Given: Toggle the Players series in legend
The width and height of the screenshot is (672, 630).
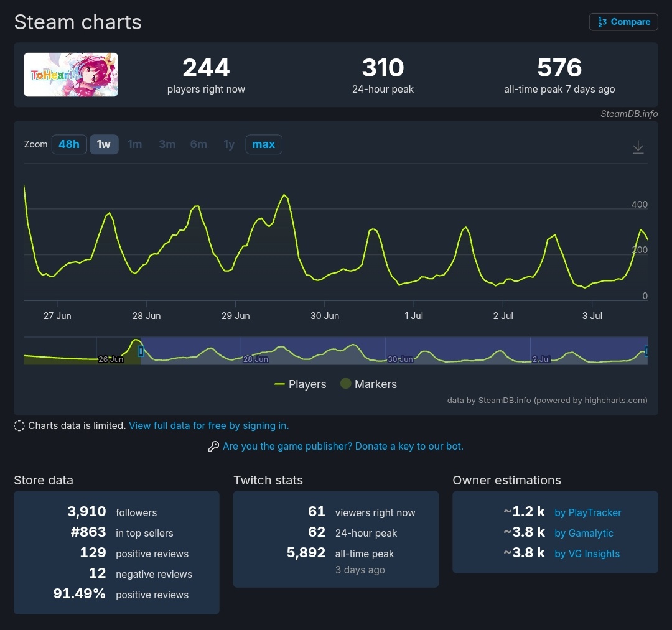Looking at the screenshot, I should (x=301, y=384).
